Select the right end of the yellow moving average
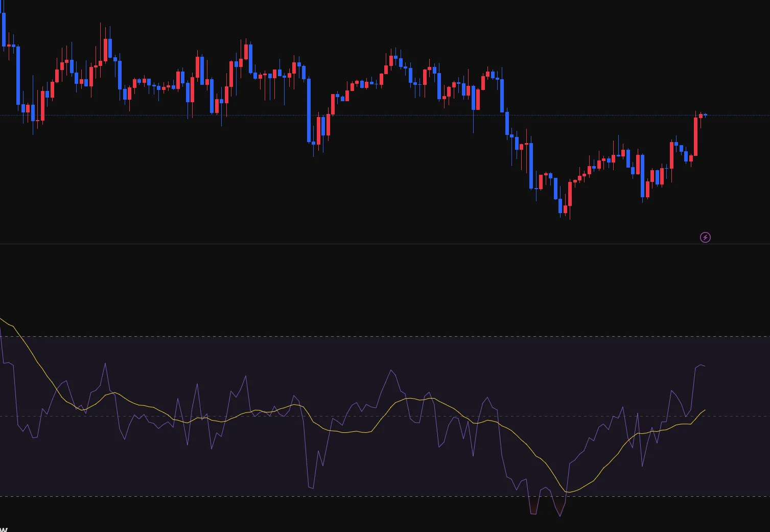 [x=705, y=410]
